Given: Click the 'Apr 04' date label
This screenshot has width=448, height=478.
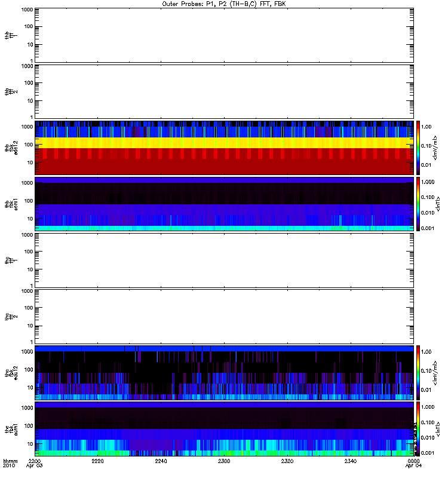Looking at the screenshot, I should pos(413,466).
